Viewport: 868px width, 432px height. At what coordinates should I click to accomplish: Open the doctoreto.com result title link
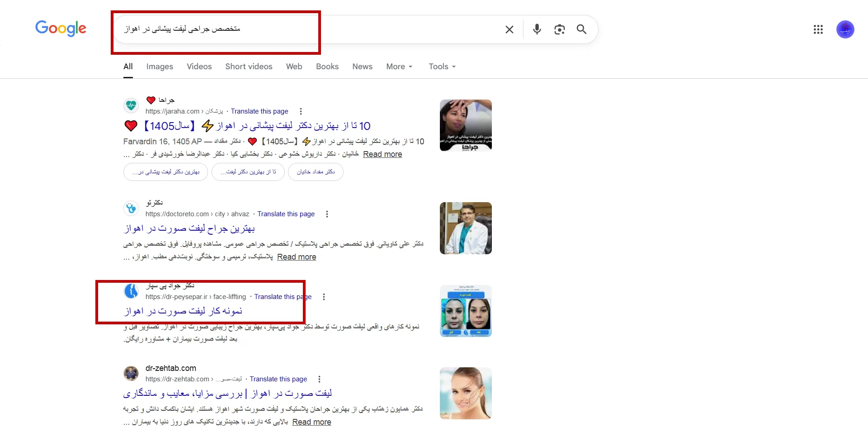click(189, 228)
